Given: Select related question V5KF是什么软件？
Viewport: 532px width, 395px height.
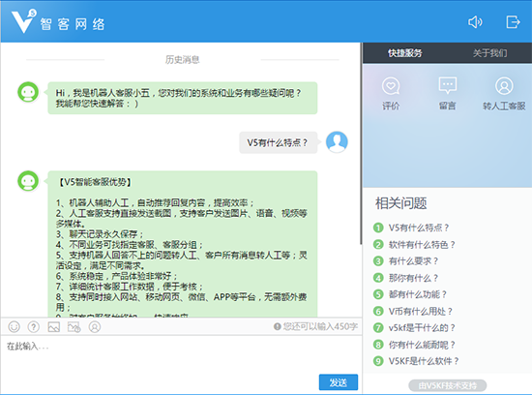Looking at the screenshot, I should point(416,361).
